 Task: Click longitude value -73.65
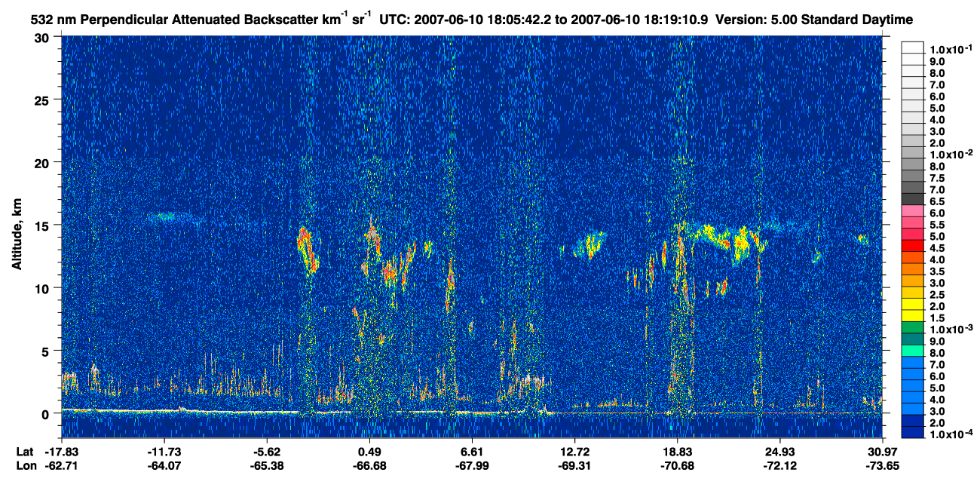883,465
